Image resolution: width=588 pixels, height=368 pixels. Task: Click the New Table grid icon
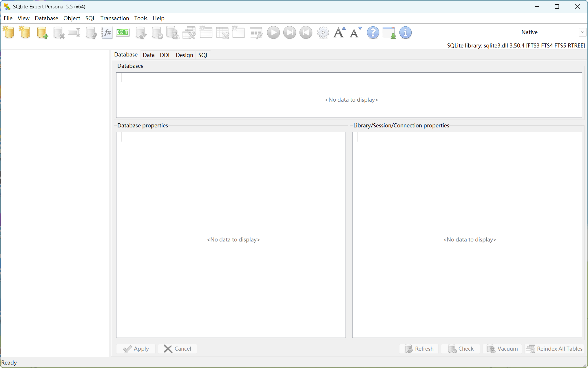[206, 32]
